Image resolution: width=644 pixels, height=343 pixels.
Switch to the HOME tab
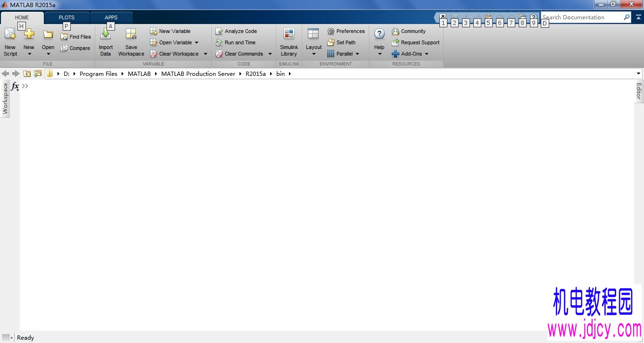22,17
